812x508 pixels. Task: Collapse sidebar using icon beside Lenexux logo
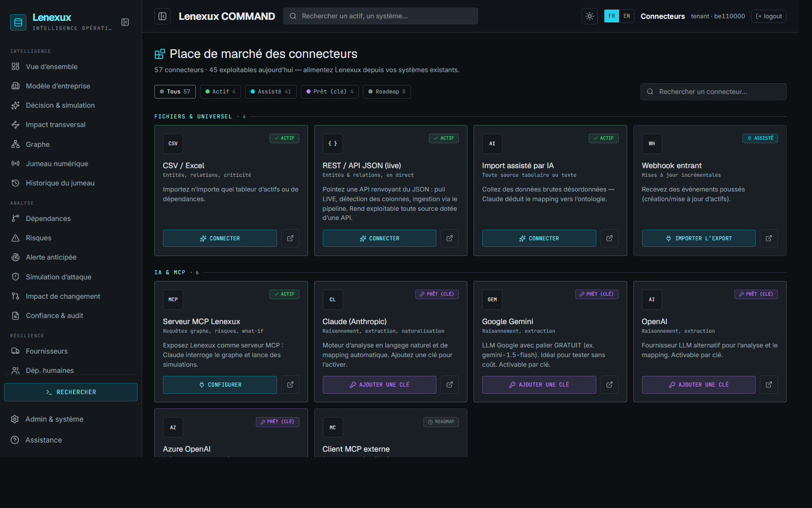click(x=125, y=22)
